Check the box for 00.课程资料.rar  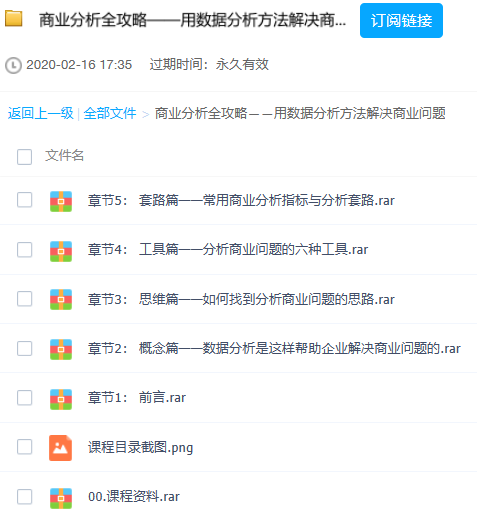tap(25, 497)
